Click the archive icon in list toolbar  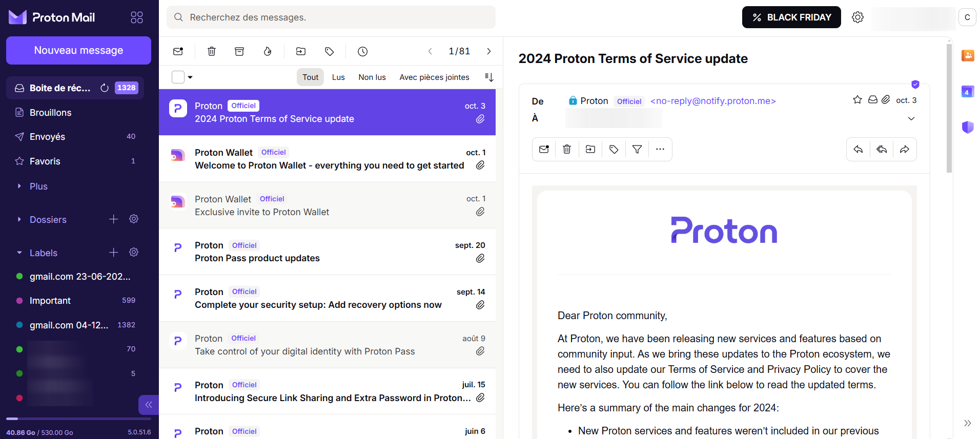pyautogui.click(x=239, y=51)
